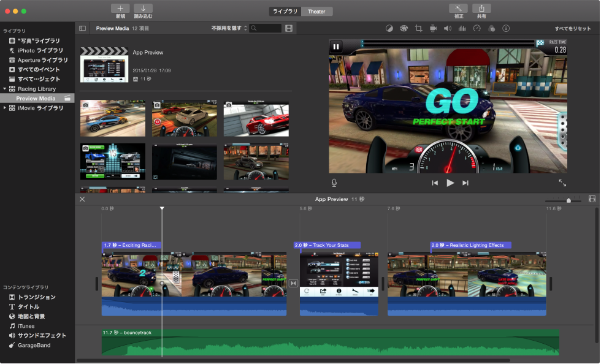The image size is (601, 364).
Task: Click the first timeline clip's audio waveform
Action: point(194,306)
